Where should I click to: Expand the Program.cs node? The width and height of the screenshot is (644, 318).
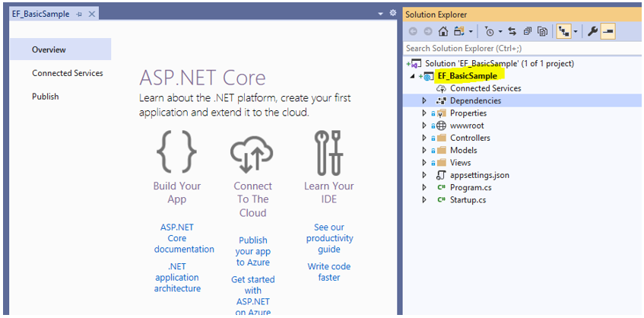point(425,187)
